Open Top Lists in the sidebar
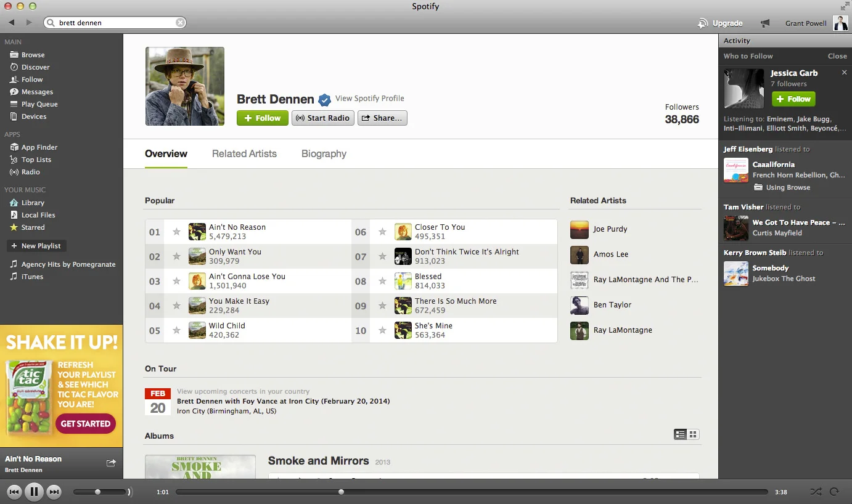 [36, 160]
